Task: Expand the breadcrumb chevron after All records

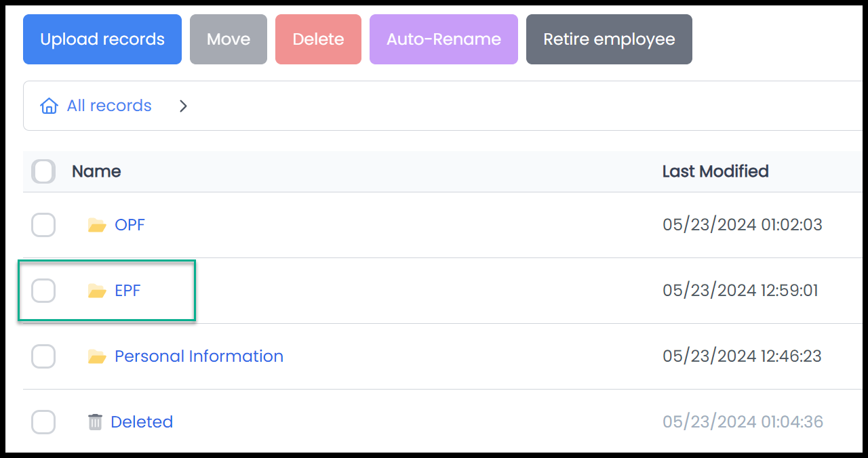Action: pyautogui.click(x=183, y=106)
